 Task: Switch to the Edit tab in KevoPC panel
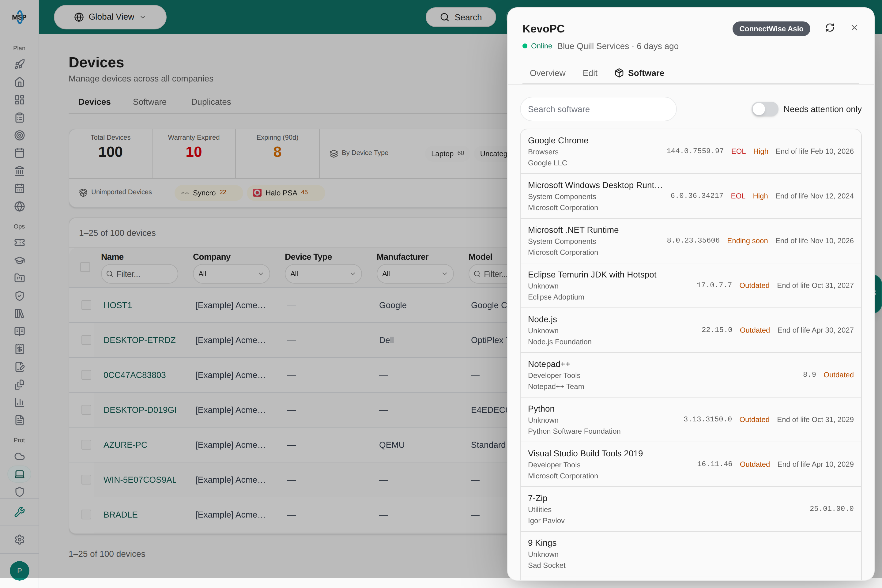tap(590, 73)
